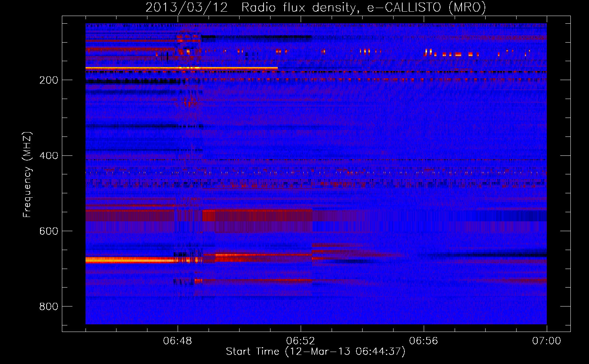The height and width of the screenshot is (364, 589).
Task: Click the 'Frequency (MHZ)' axis title
Action: tap(27, 174)
